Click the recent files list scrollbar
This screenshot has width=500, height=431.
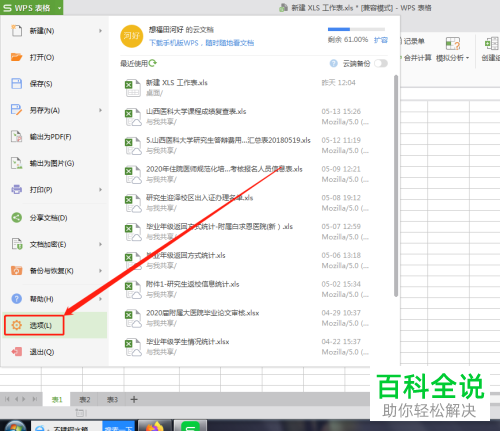coord(396,186)
